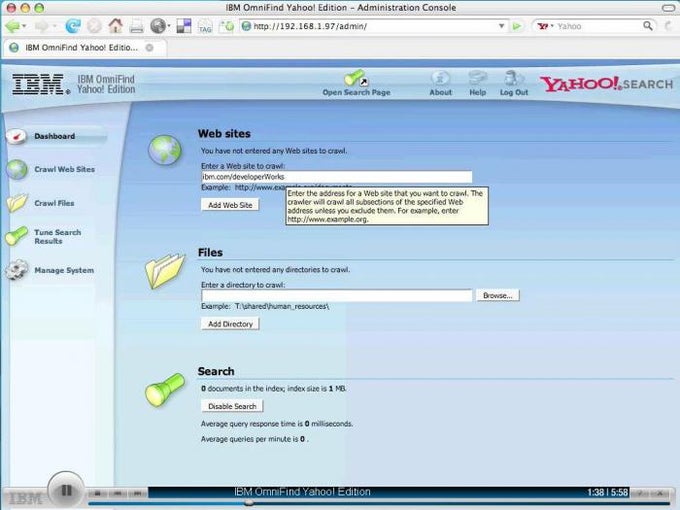Click the large globe icon beside Web sites
This screenshot has height=510, width=680.
[x=165, y=150]
